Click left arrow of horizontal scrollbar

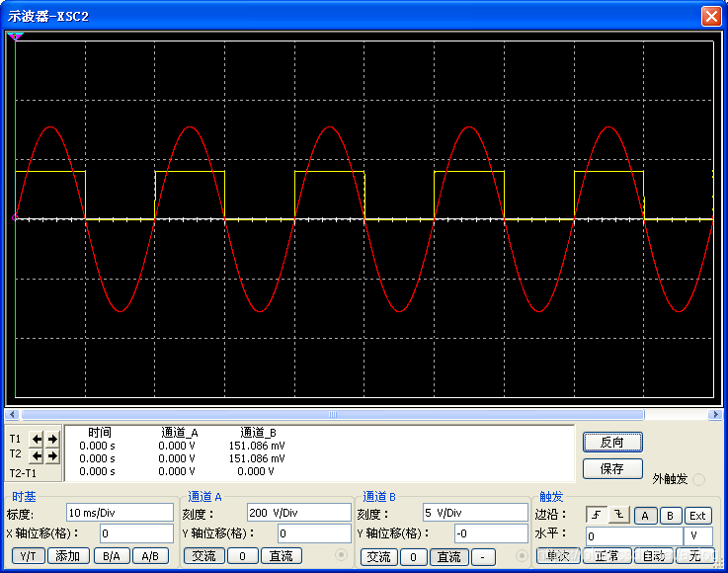tap(12, 414)
